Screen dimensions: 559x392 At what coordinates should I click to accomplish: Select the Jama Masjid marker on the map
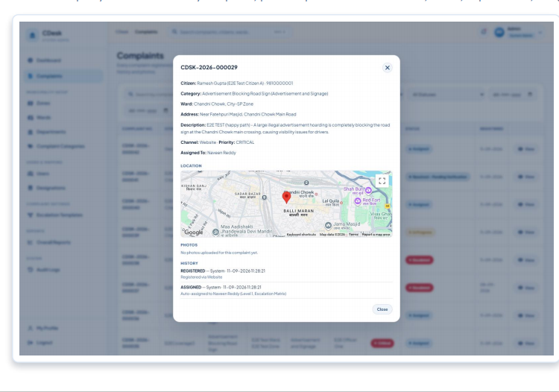point(329,226)
